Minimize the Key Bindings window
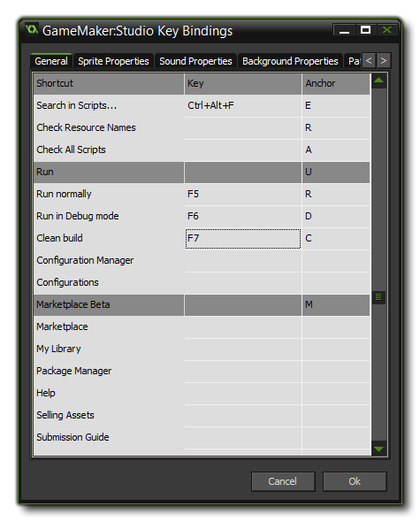The width and height of the screenshot is (420, 522). click(x=344, y=30)
